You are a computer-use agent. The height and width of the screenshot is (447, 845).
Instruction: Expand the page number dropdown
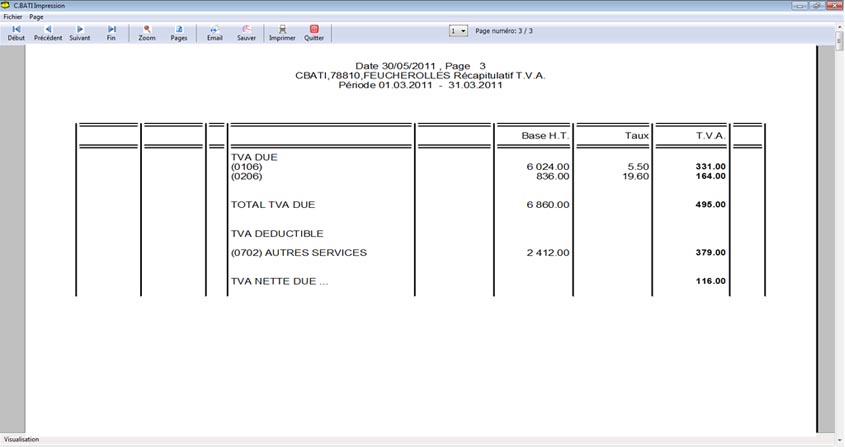pos(463,31)
